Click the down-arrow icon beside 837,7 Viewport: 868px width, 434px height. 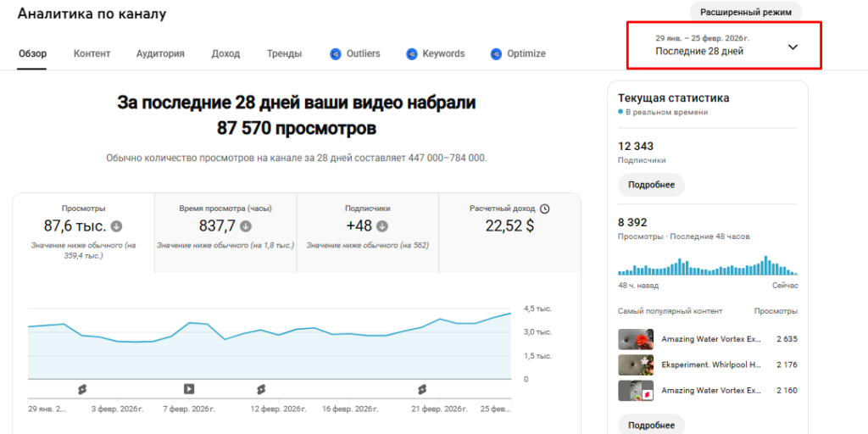pyautogui.click(x=246, y=226)
